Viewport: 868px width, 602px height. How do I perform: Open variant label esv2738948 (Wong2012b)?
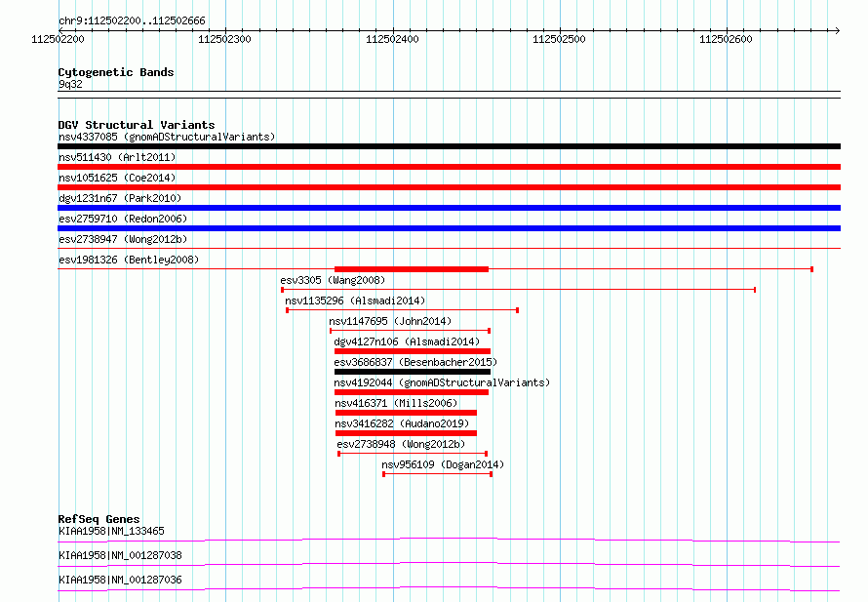click(401, 444)
